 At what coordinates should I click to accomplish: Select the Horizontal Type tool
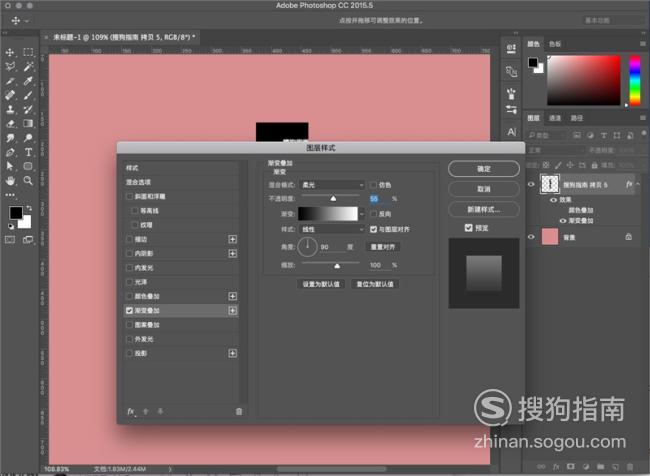click(28, 152)
